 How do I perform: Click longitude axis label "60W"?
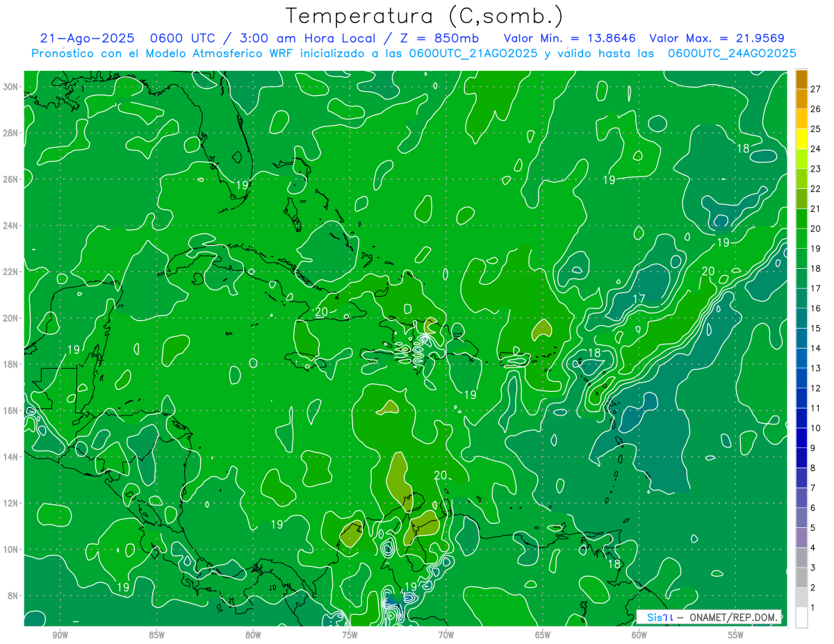pyautogui.click(x=639, y=635)
